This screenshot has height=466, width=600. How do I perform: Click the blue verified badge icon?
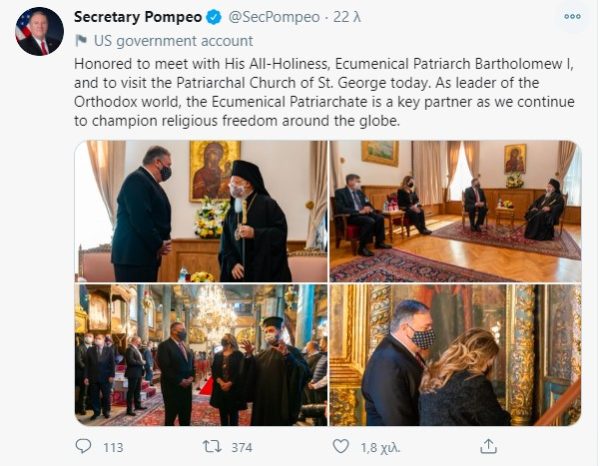(x=213, y=17)
